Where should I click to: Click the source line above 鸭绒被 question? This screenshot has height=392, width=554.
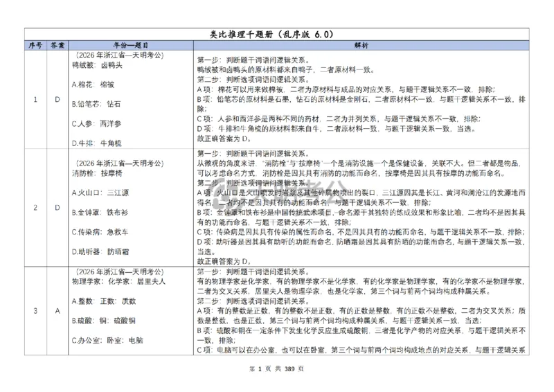119,55
